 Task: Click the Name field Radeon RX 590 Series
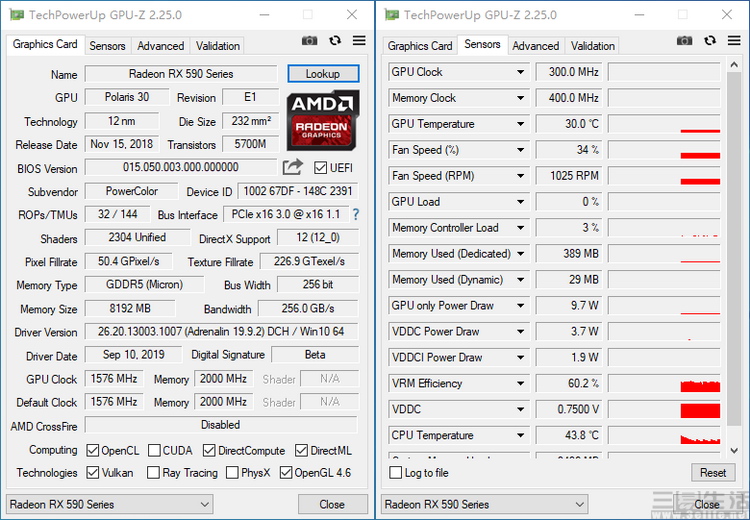click(x=181, y=74)
